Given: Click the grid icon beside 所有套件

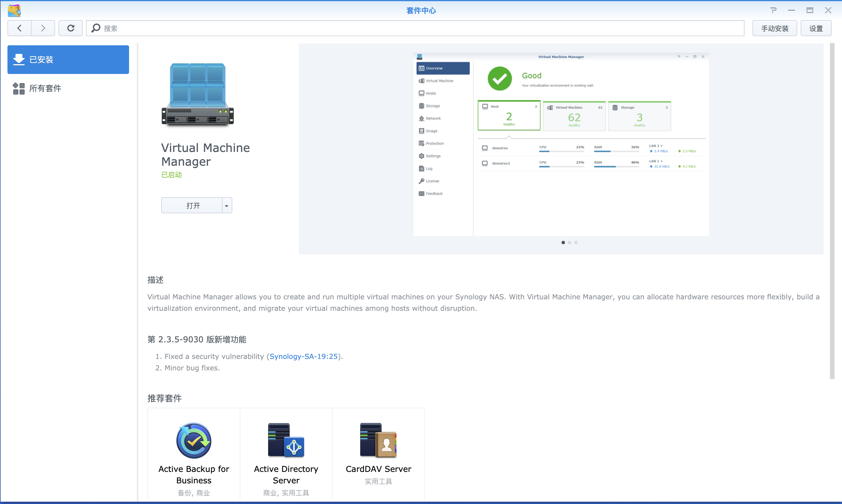Looking at the screenshot, I should point(19,89).
